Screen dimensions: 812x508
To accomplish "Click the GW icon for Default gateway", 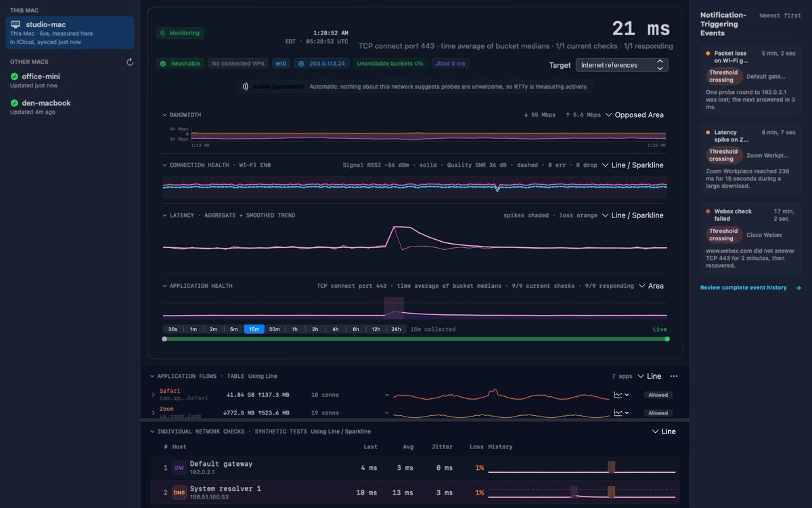I will (x=179, y=467).
